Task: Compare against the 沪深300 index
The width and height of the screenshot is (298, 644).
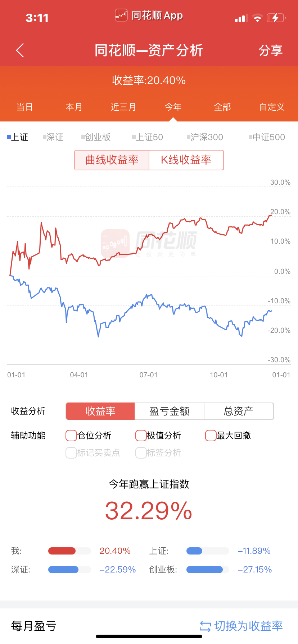Action: (x=205, y=137)
